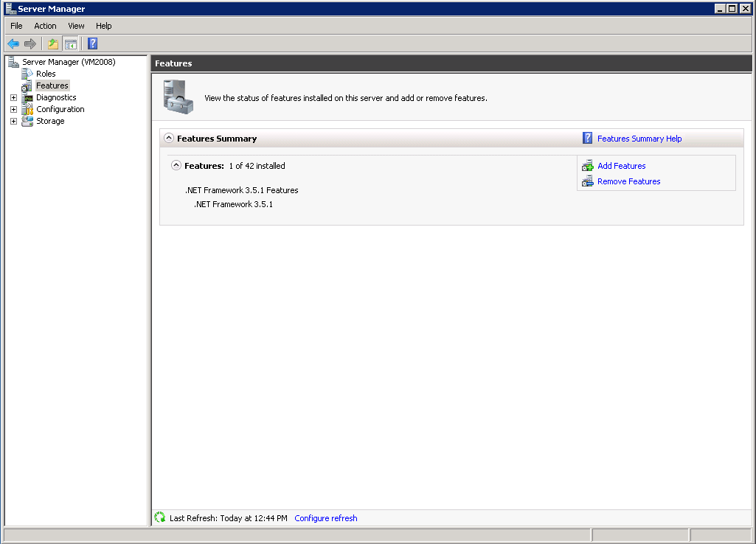Select Roles in the console tree

point(46,74)
